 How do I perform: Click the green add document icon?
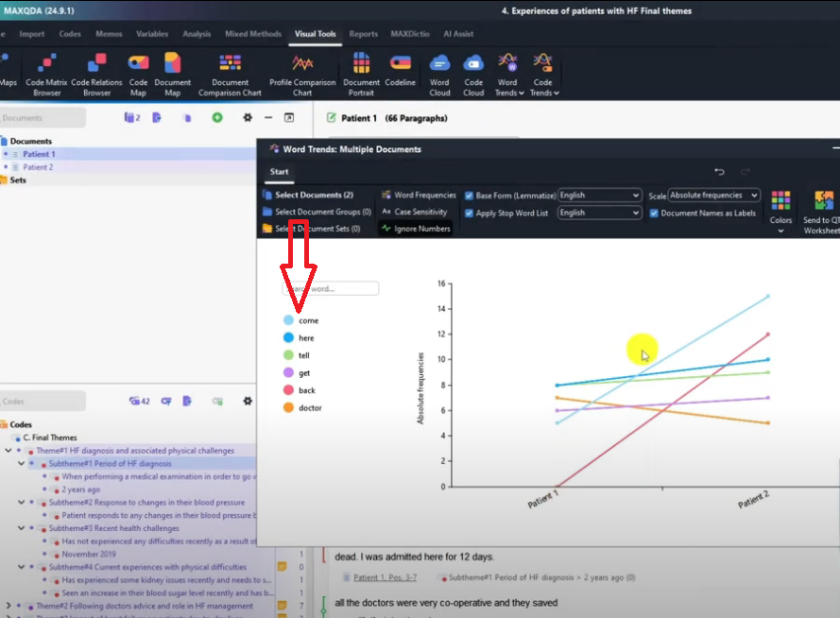coord(217,117)
